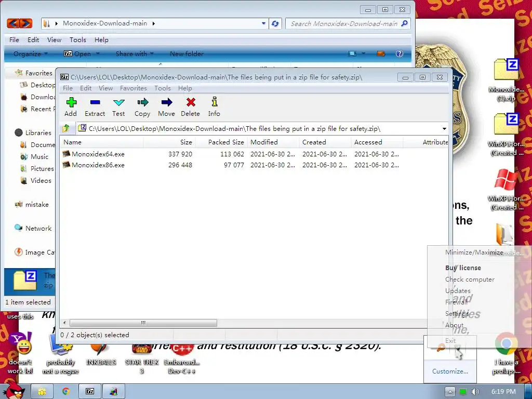Open the dropdown arrow beside Open

[98, 54]
